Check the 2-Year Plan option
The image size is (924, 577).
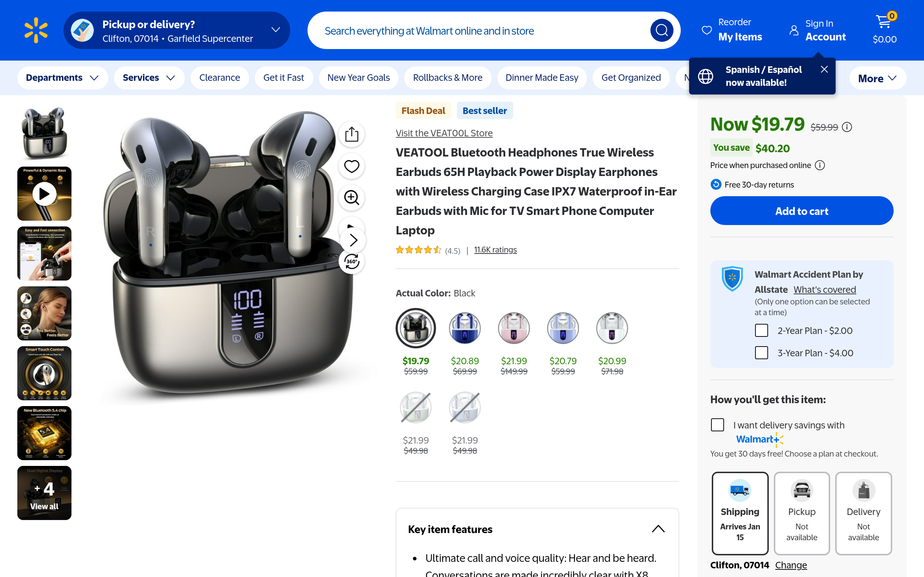click(x=761, y=330)
